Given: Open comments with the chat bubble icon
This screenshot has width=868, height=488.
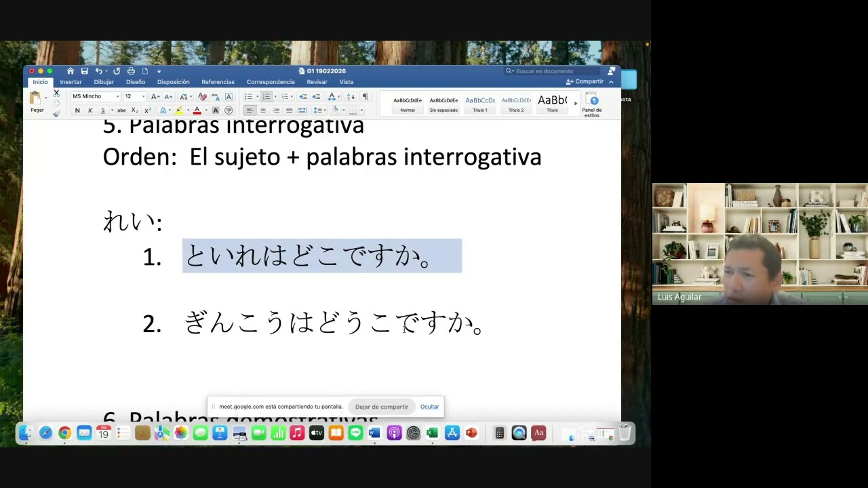Looking at the screenshot, I should click(x=612, y=70).
